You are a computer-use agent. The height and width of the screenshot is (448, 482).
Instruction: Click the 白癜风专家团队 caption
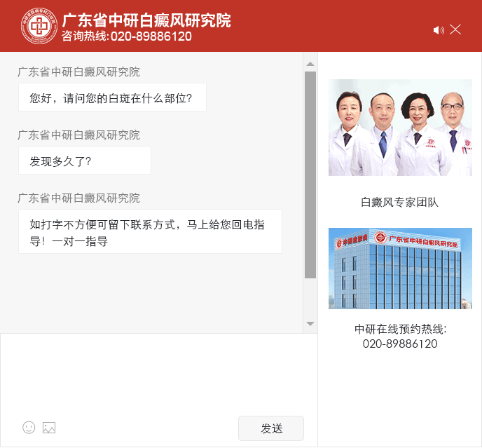[x=399, y=202]
